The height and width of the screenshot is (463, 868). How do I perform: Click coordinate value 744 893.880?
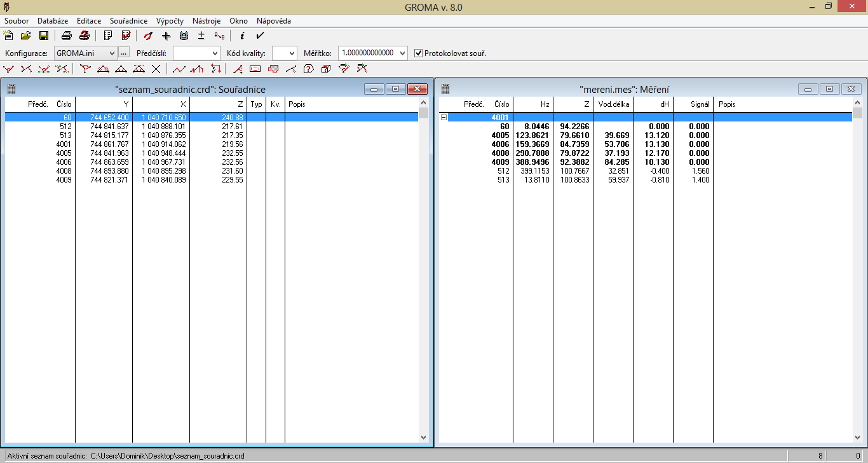pyautogui.click(x=110, y=171)
